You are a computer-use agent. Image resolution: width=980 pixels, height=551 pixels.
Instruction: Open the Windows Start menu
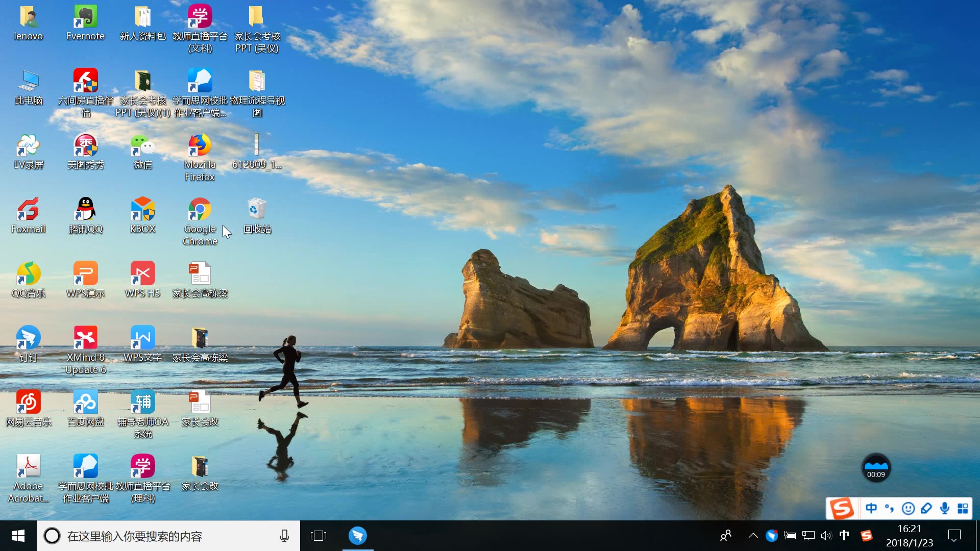[18, 536]
